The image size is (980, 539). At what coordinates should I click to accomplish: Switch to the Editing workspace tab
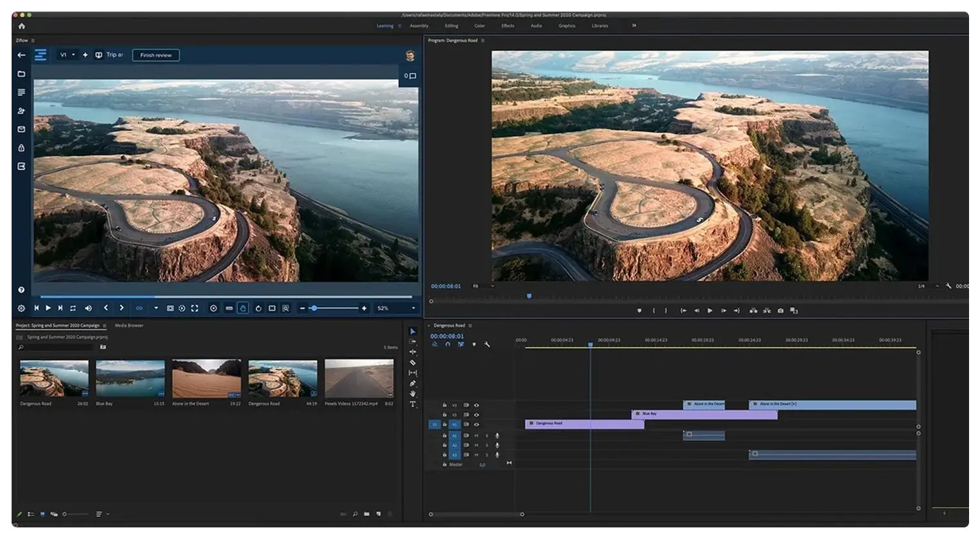click(451, 26)
